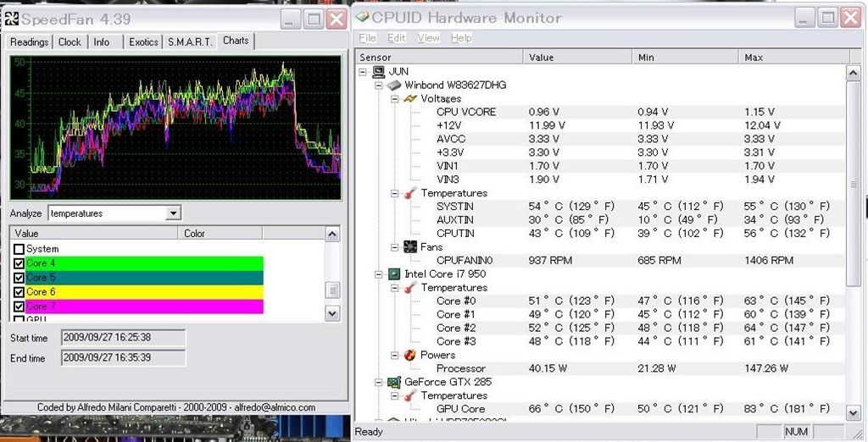Open the Analyze temperatures dropdown
Viewport: 868px width, 442px height.
(173, 213)
